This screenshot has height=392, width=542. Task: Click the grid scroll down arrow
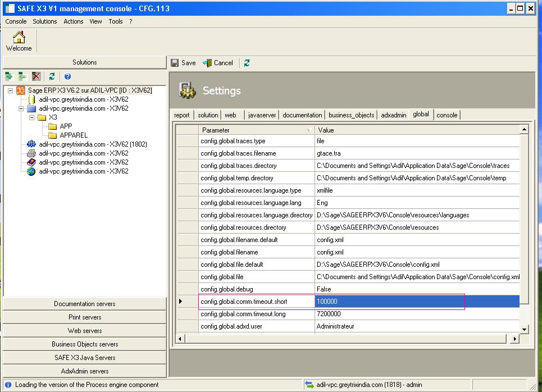point(525,330)
